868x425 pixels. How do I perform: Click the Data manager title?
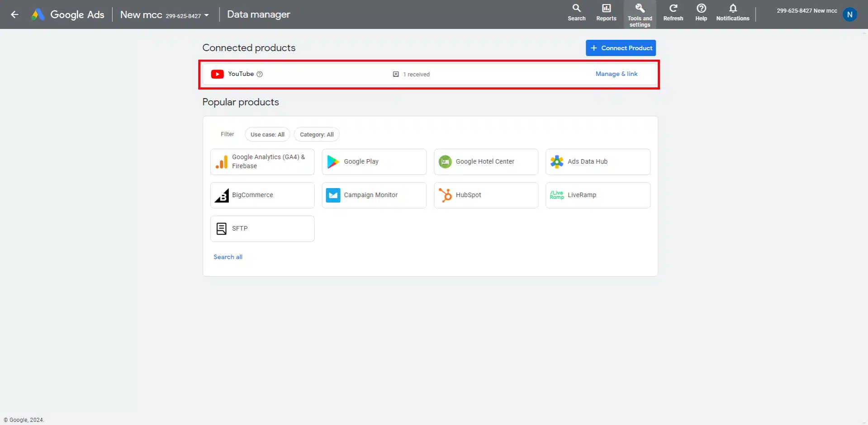(259, 14)
